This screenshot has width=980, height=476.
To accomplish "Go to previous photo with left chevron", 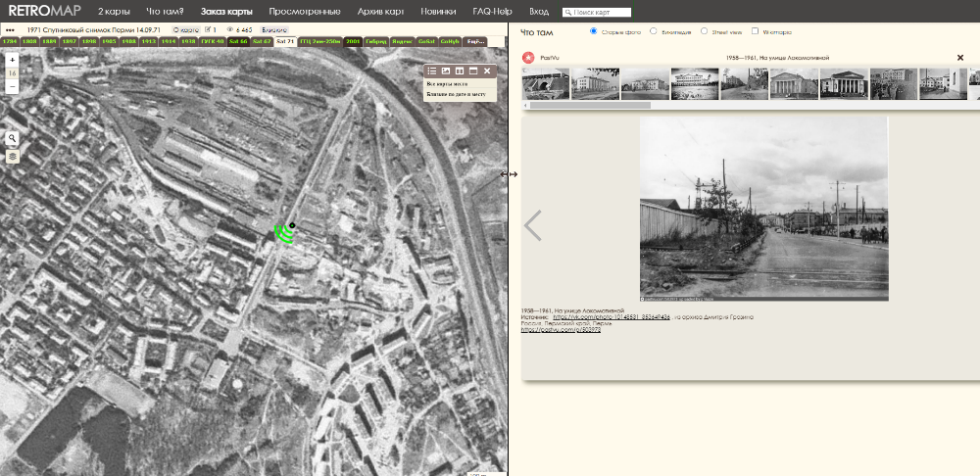I will (x=533, y=225).
